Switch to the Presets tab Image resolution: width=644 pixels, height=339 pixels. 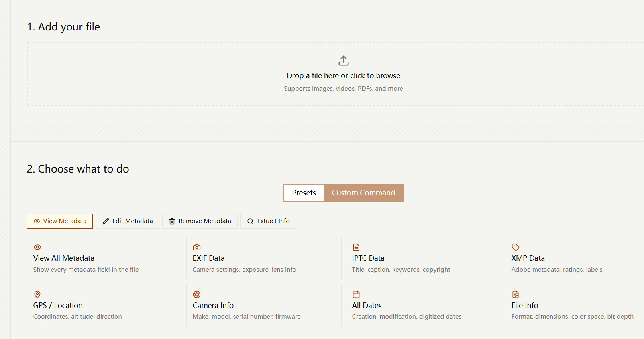[304, 193]
